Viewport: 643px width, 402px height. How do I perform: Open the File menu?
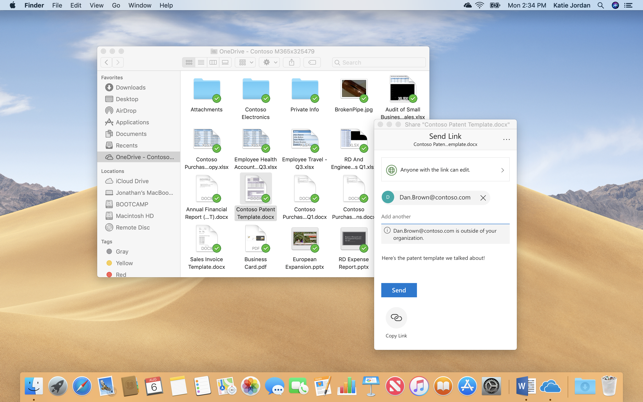tap(57, 5)
